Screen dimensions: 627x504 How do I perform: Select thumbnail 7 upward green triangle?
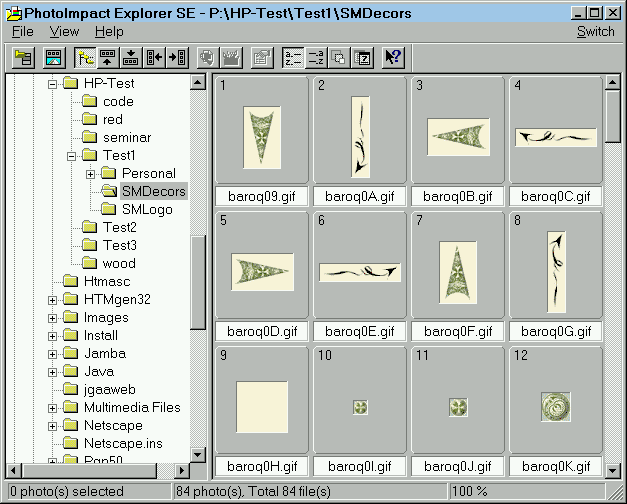(x=458, y=272)
